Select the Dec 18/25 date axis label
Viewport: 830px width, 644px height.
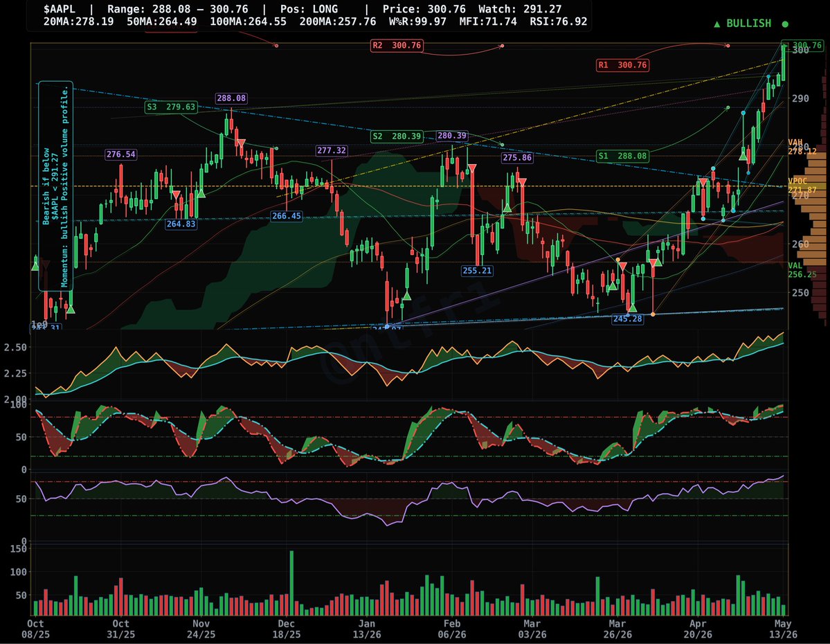tap(287, 629)
